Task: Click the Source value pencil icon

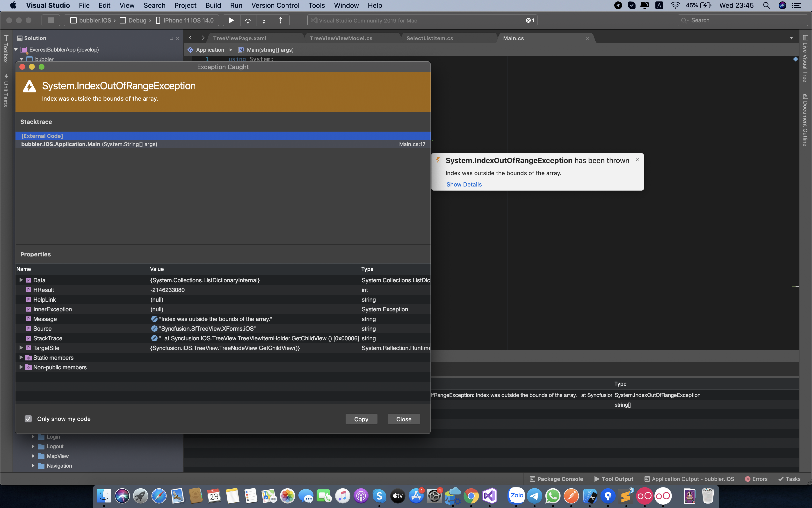Action: (x=154, y=329)
